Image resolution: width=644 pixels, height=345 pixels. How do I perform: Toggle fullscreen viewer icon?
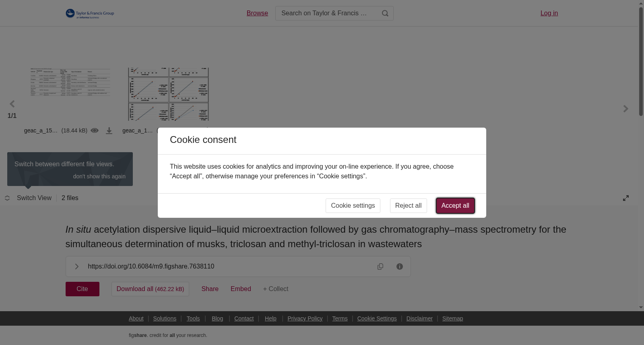click(626, 198)
